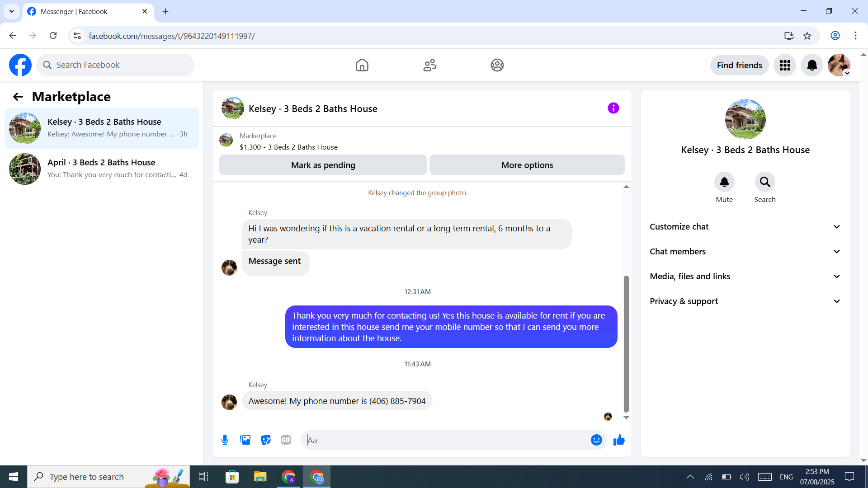Viewport: 868px width, 488px height.
Task: Click the purple conversation info icon
Action: pos(613,108)
